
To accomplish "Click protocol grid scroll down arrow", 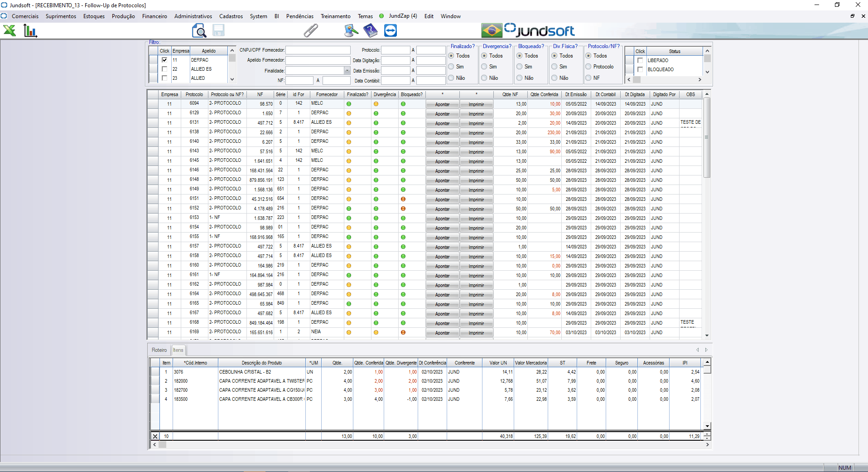I will pyautogui.click(x=707, y=336).
